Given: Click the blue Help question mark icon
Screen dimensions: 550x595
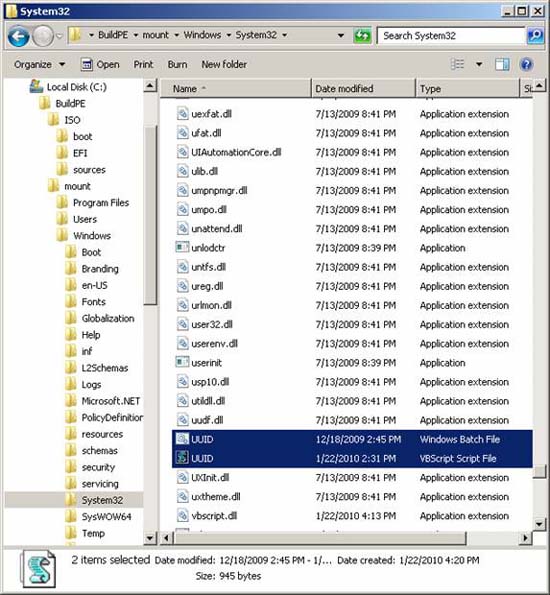Looking at the screenshot, I should coord(526,65).
